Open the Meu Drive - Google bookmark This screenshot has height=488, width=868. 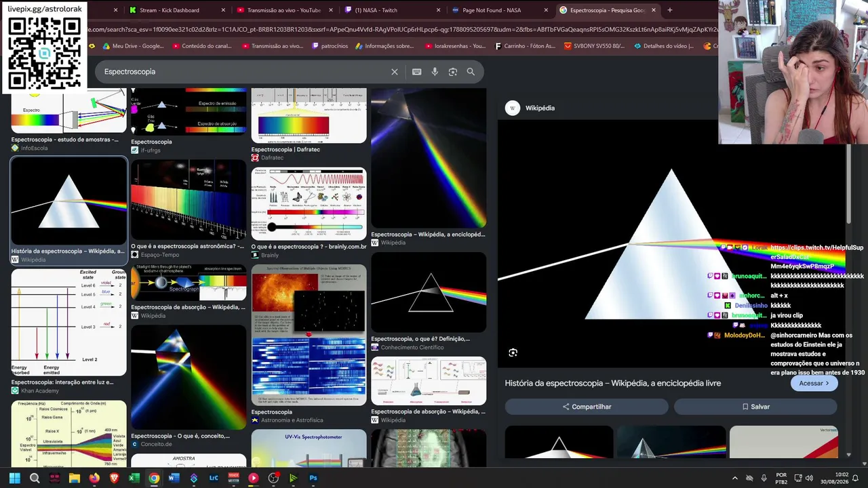point(133,46)
